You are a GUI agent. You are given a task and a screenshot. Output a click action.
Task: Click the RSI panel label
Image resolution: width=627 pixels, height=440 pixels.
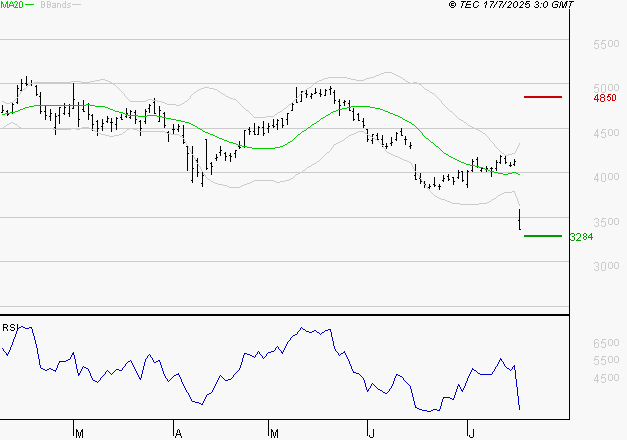click(9, 327)
